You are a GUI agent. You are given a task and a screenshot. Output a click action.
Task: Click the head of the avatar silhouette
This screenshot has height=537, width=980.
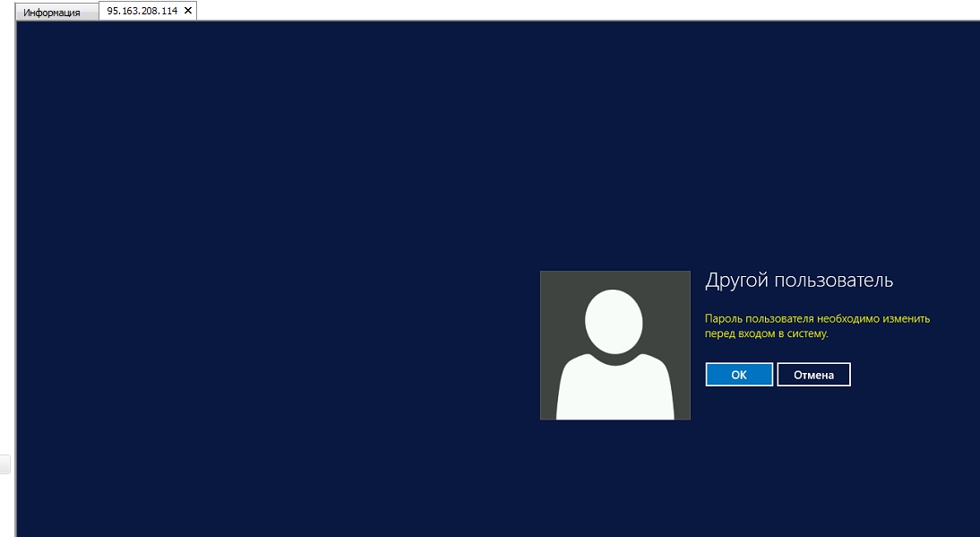[614, 320]
